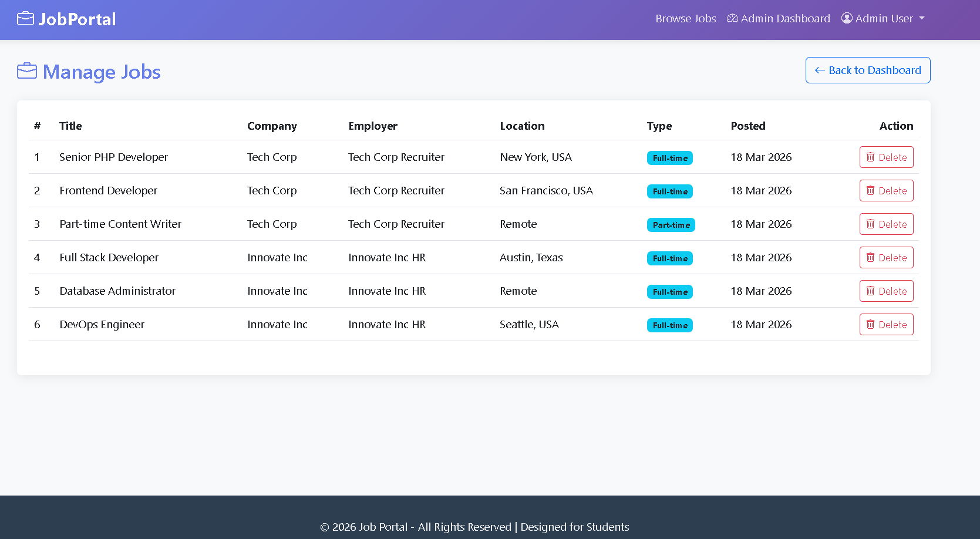Click the Full-time badge for Frontend Developer
Screen dimensions: 980x539
pyautogui.click(x=670, y=191)
